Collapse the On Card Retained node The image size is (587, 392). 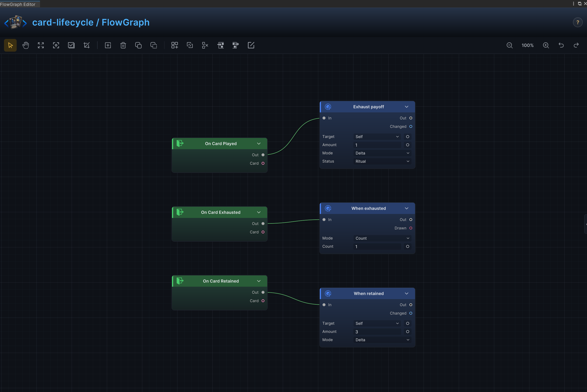[x=259, y=281]
